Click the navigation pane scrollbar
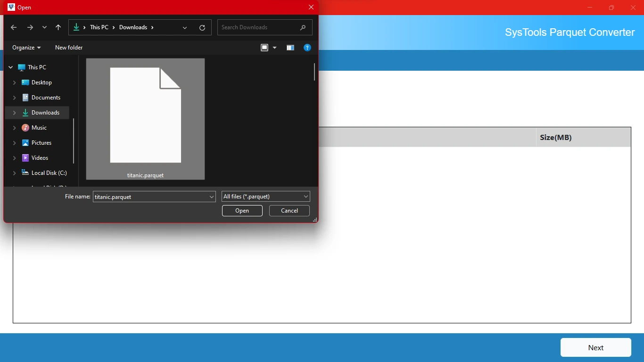 [74, 141]
